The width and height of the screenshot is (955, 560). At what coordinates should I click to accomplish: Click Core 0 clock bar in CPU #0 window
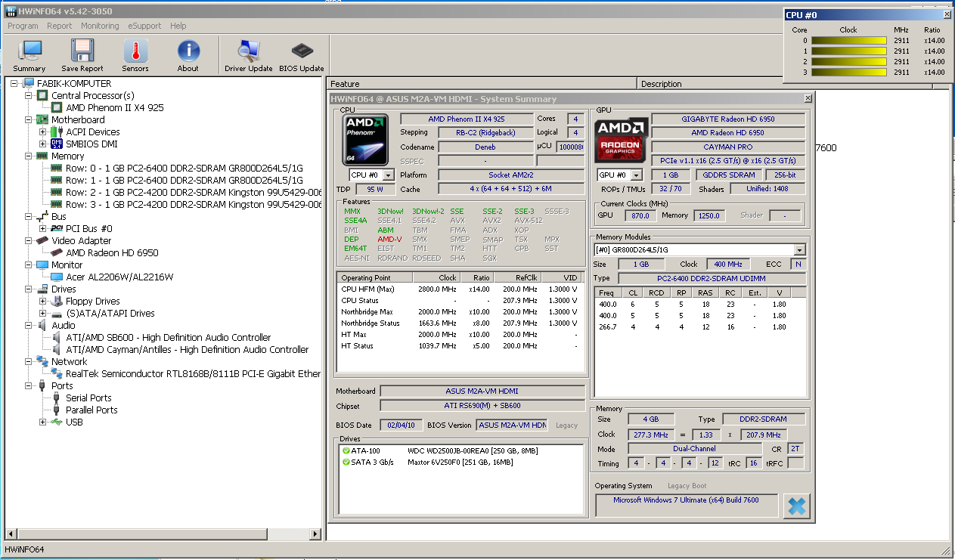(848, 41)
